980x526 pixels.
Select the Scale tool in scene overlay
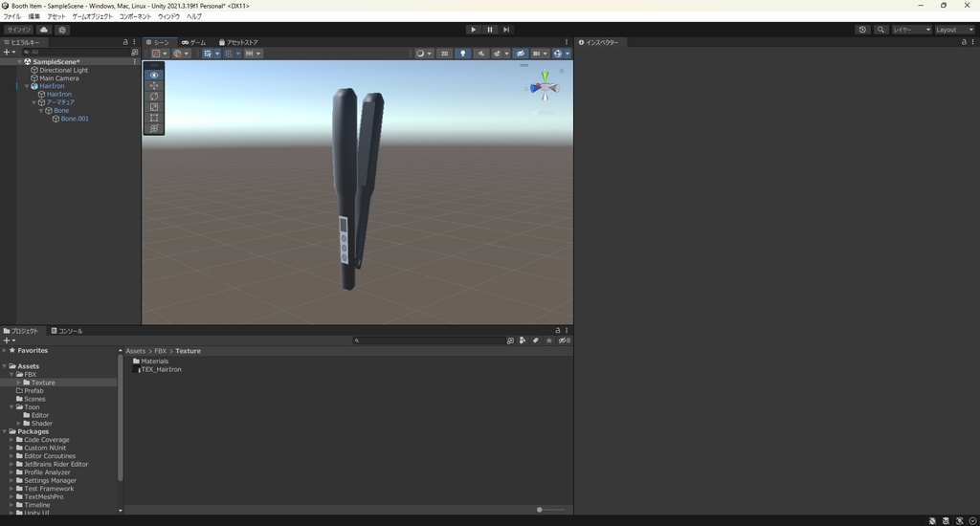(154, 107)
